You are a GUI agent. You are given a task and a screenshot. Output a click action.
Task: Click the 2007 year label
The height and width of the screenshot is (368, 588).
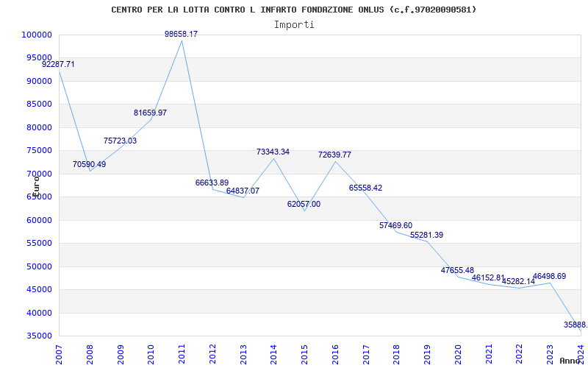tap(59, 355)
